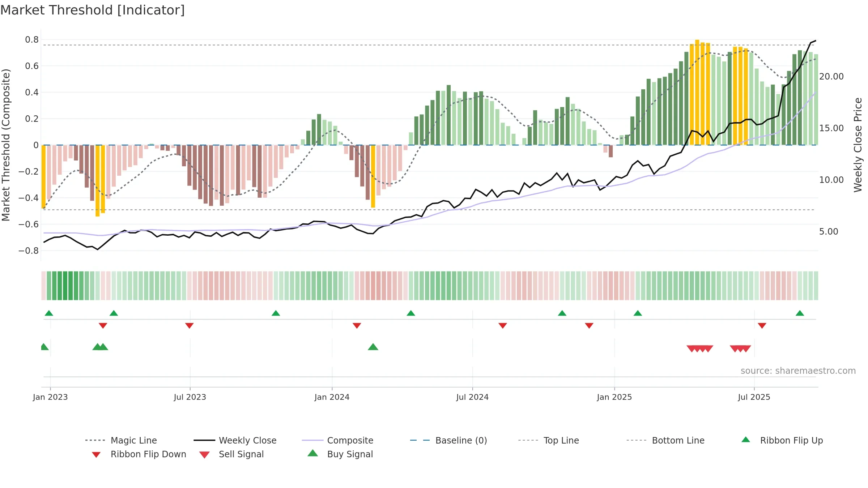Screen dimensions: 868x488
Task: Click the ribbon flip up marker before Jan 2024
Action: click(x=276, y=313)
